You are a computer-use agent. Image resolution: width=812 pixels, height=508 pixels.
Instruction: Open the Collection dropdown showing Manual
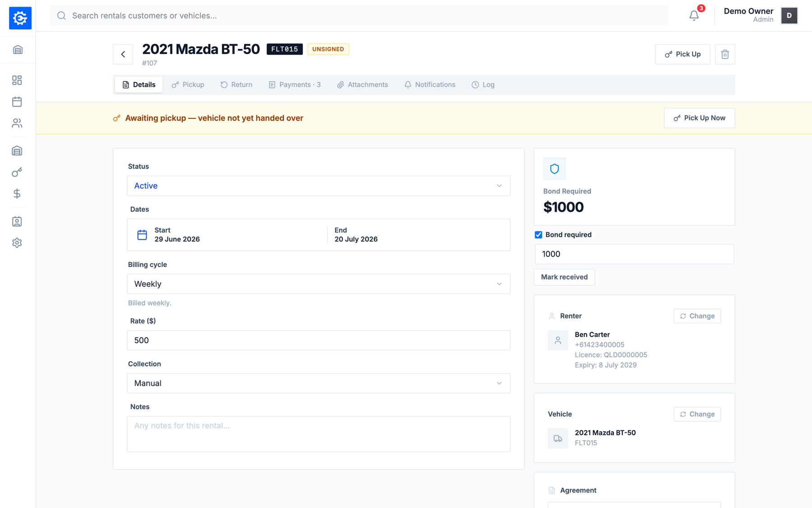click(318, 383)
